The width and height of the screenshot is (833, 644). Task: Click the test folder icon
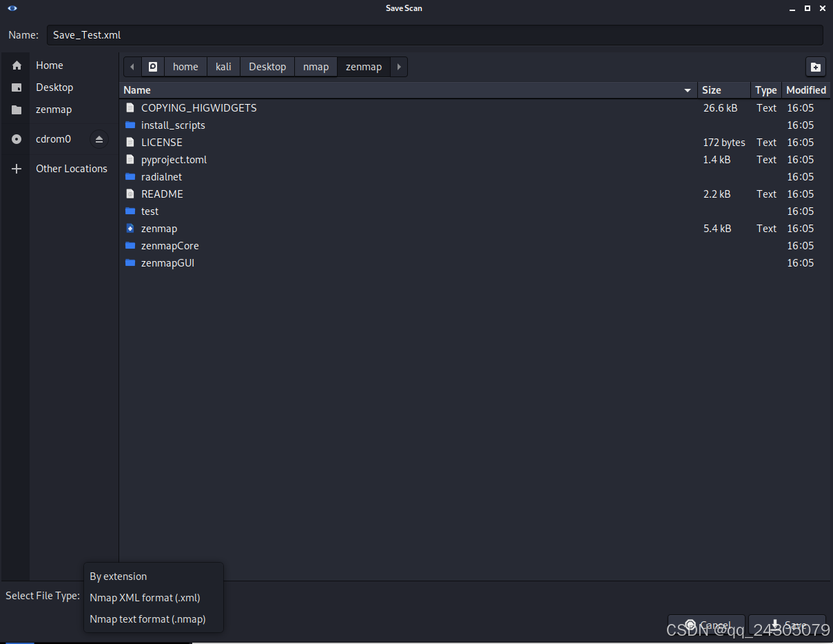(x=130, y=211)
